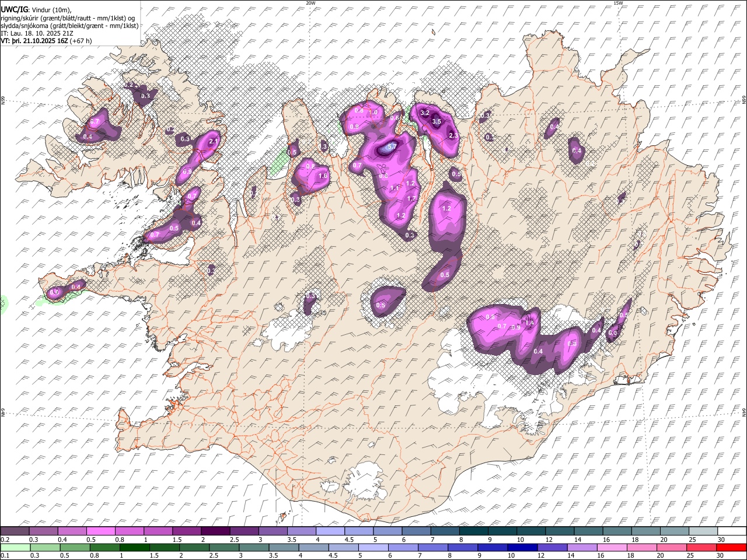This screenshot has height=560, width=747.
Task: Click the slydda/snjókoma legend description line
Action: point(69,26)
